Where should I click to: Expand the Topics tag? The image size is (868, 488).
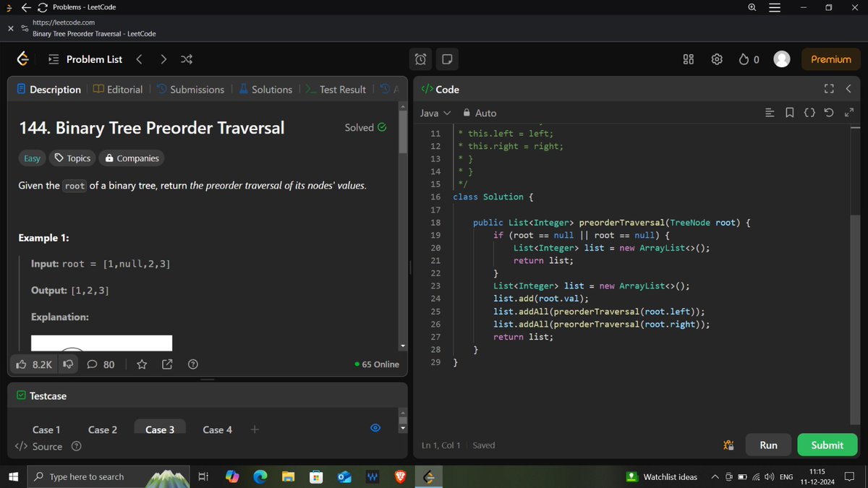point(73,158)
